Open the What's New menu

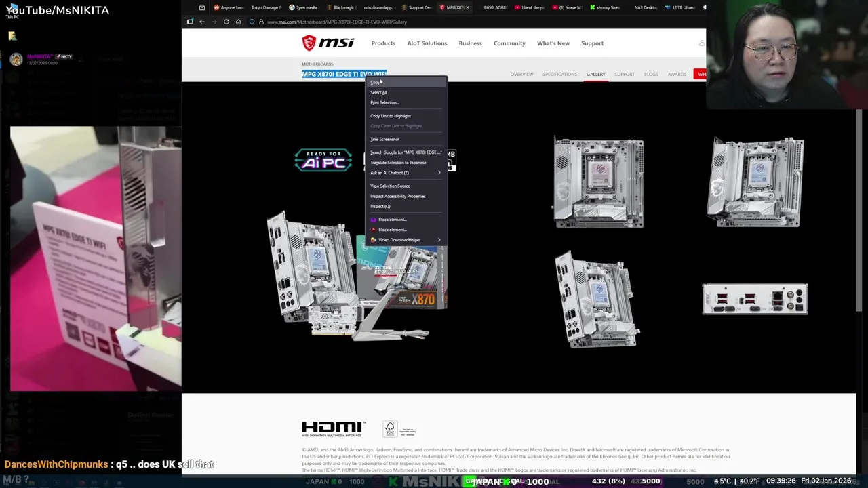pos(553,43)
